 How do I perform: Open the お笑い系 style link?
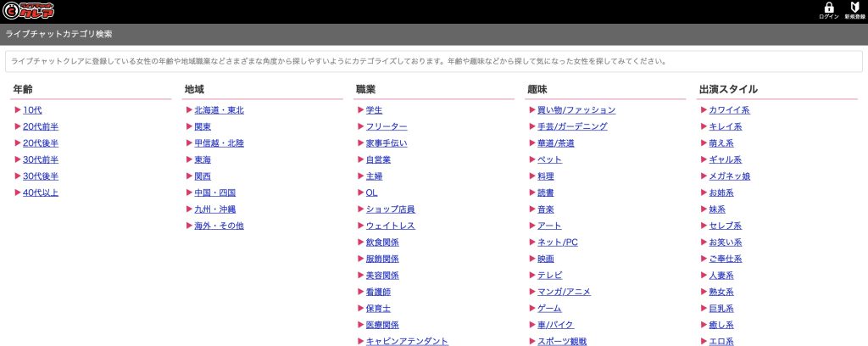[726, 243]
